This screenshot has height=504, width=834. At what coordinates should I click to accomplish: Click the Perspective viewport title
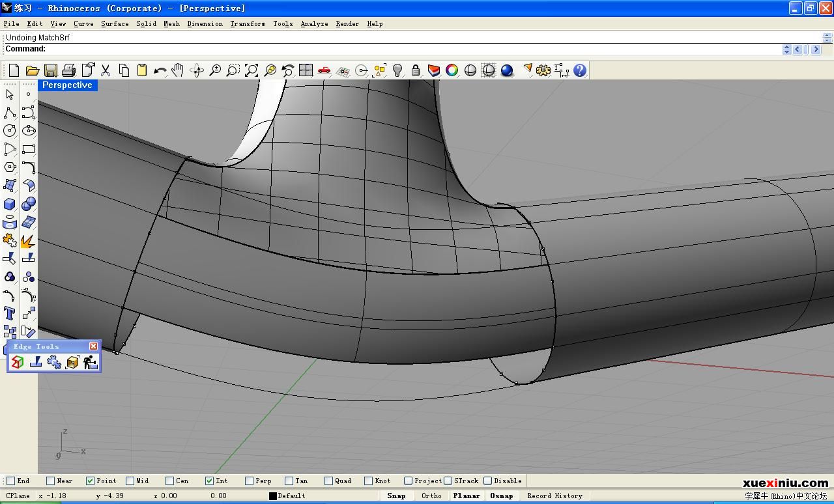(67, 85)
